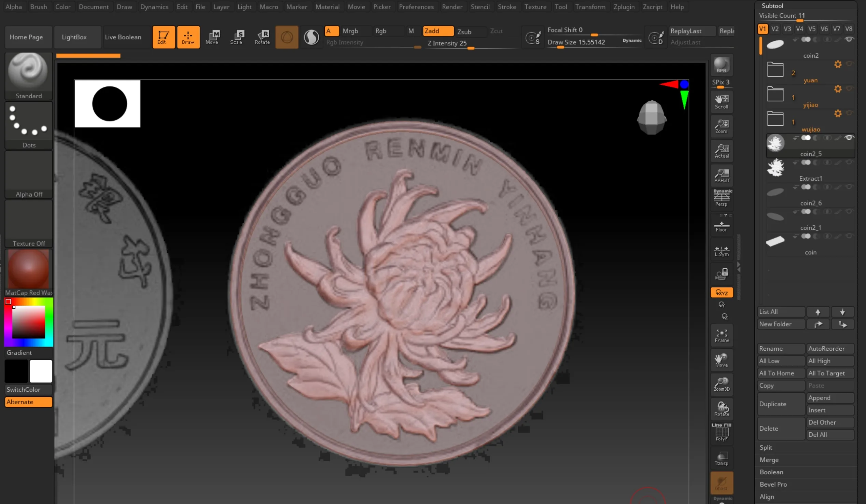This screenshot has width=866, height=504.
Task: Click the Z Intensity slider
Action: click(x=471, y=44)
